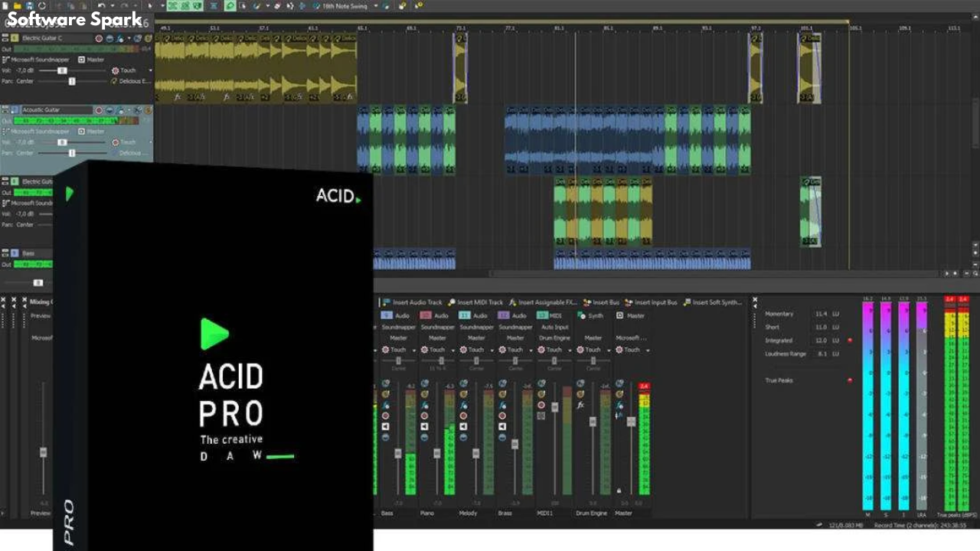Arm Electric Guitar C track for recording
Screen dimensions: 980x551
pos(99,38)
